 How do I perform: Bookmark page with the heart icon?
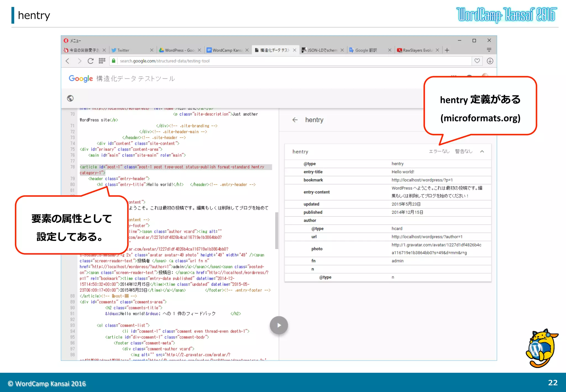pos(477,61)
